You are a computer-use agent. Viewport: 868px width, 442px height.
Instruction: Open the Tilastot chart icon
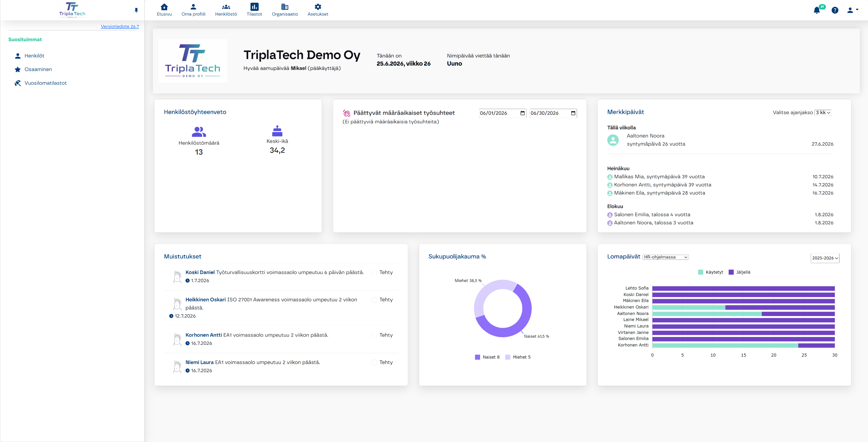254,7
